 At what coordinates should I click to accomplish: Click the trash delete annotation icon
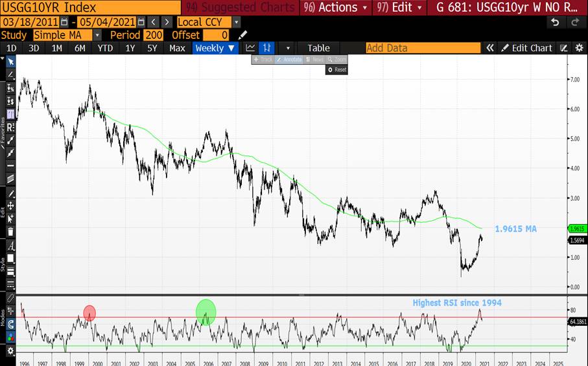pyautogui.click(x=10, y=231)
